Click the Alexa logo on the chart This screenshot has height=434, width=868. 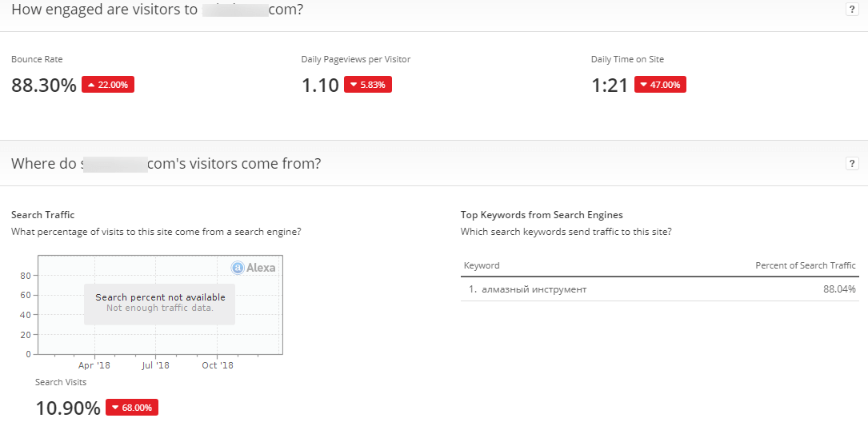point(254,268)
